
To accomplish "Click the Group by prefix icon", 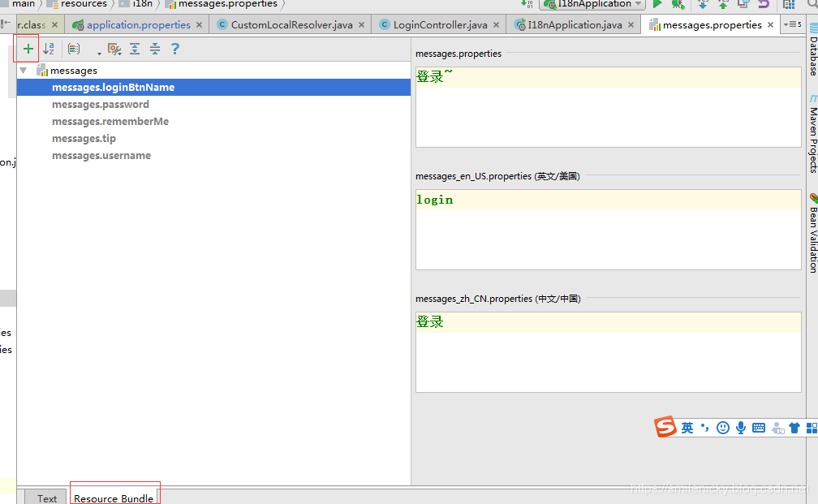I will point(74,49).
